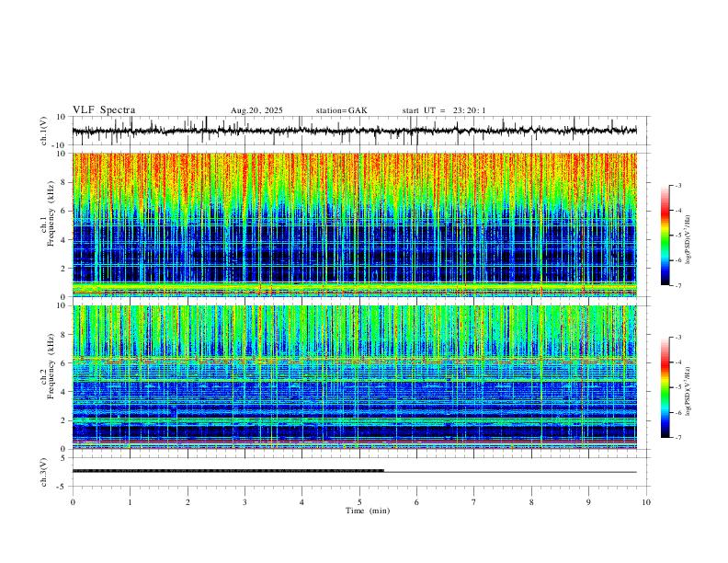Click the "-7" label on ch.2 color bar

tap(678, 438)
